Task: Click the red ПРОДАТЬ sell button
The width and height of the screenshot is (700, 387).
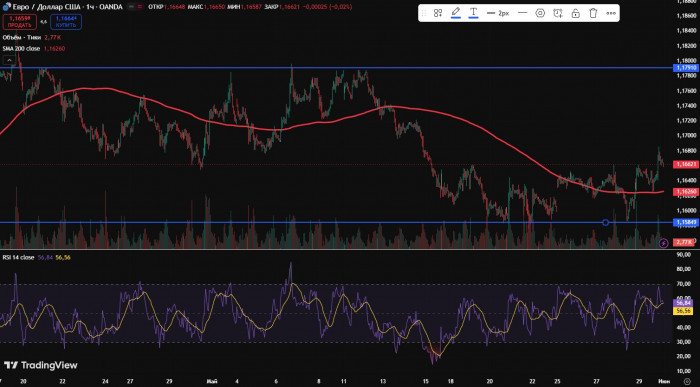Action: (x=20, y=21)
